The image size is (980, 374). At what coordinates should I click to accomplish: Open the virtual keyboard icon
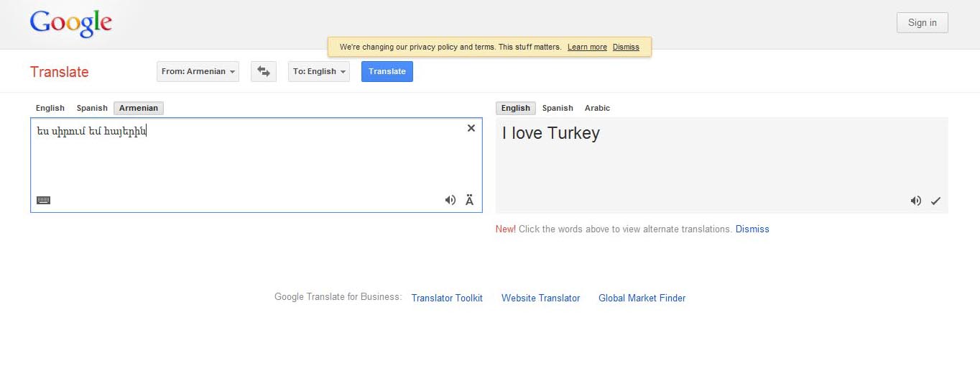click(43, 201)
